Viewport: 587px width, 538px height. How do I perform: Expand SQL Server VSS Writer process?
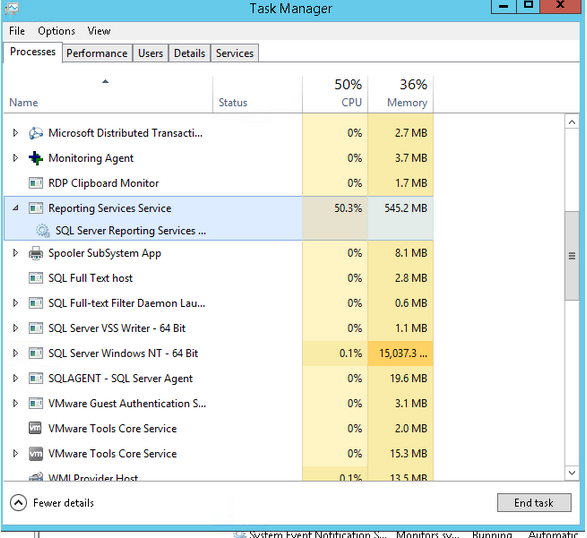(15, 328)
